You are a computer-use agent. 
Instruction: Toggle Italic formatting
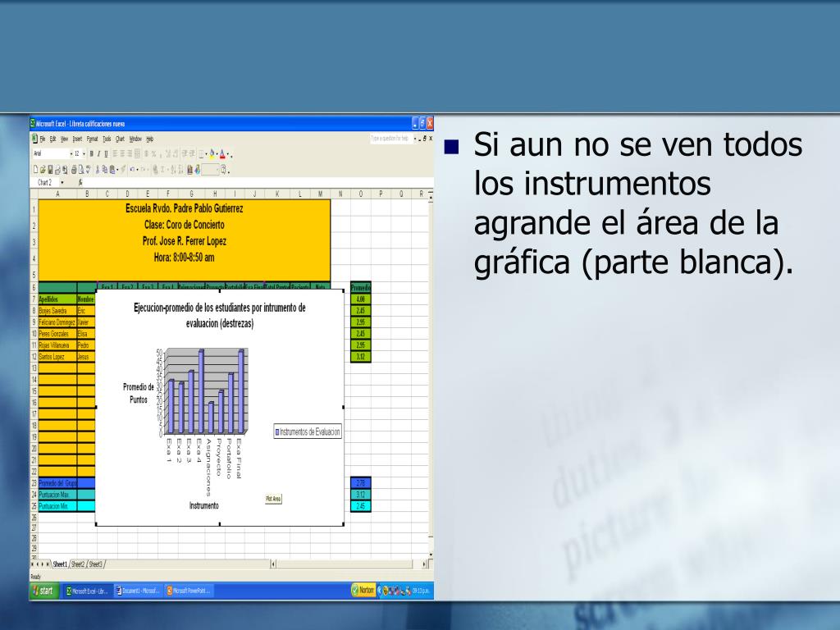(98, 153)
